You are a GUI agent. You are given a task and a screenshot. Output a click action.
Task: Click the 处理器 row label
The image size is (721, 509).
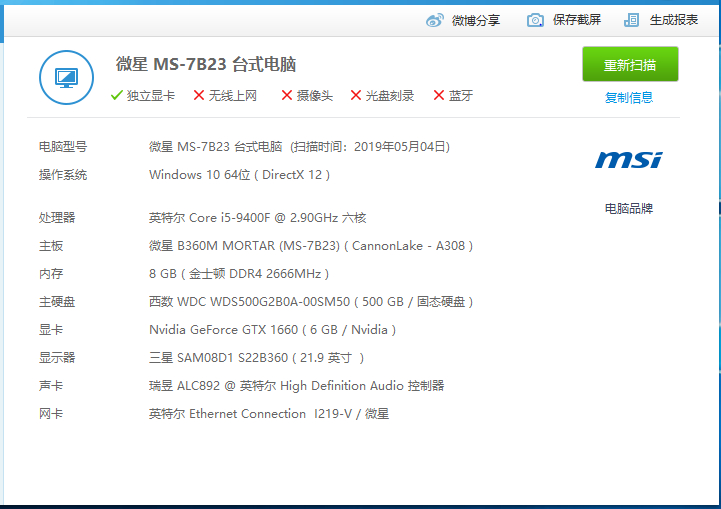57,217
